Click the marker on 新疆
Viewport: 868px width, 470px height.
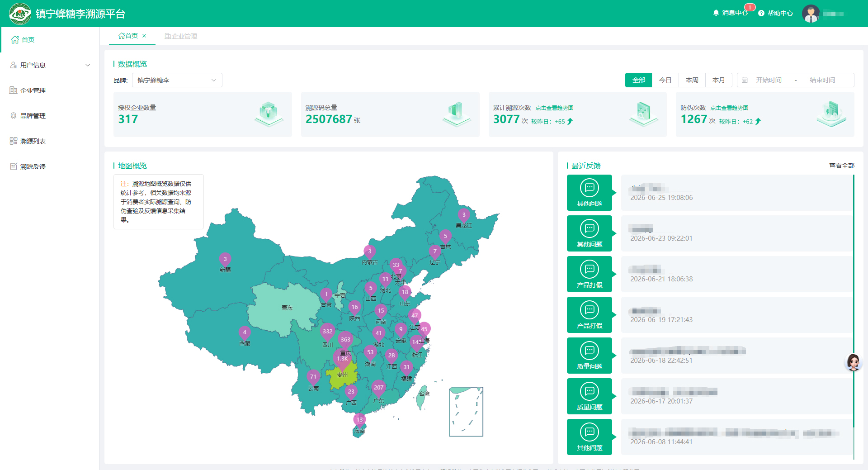(x=225, y=260)
